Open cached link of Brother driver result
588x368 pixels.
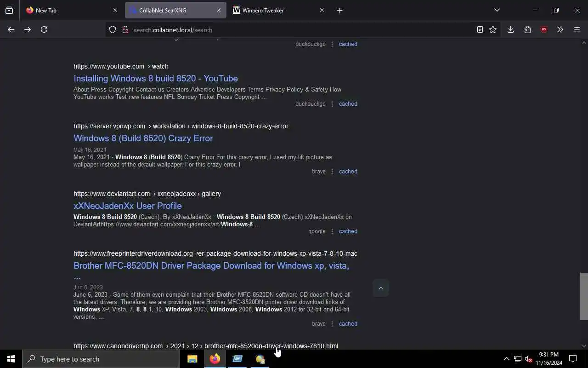pyautogui.click(x=348, y=324)
